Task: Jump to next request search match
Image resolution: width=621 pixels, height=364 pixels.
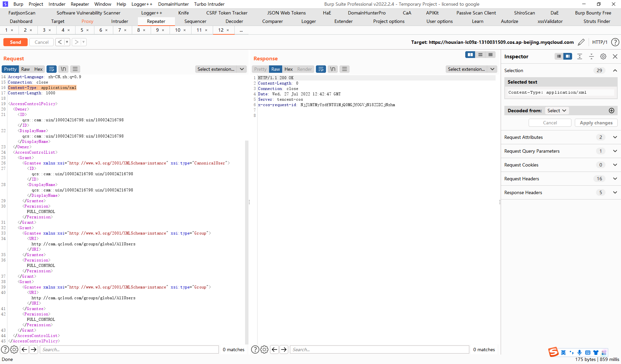Action: pos(34,350)
